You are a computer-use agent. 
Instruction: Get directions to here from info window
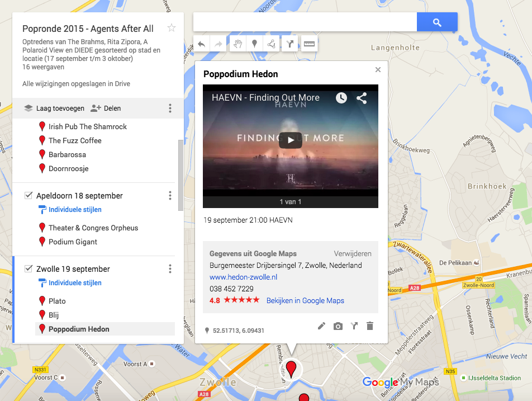(x=354, y=326)
